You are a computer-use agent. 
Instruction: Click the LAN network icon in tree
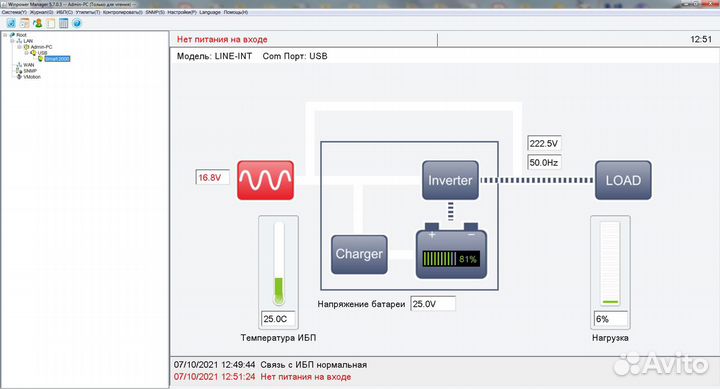(19, 41)
